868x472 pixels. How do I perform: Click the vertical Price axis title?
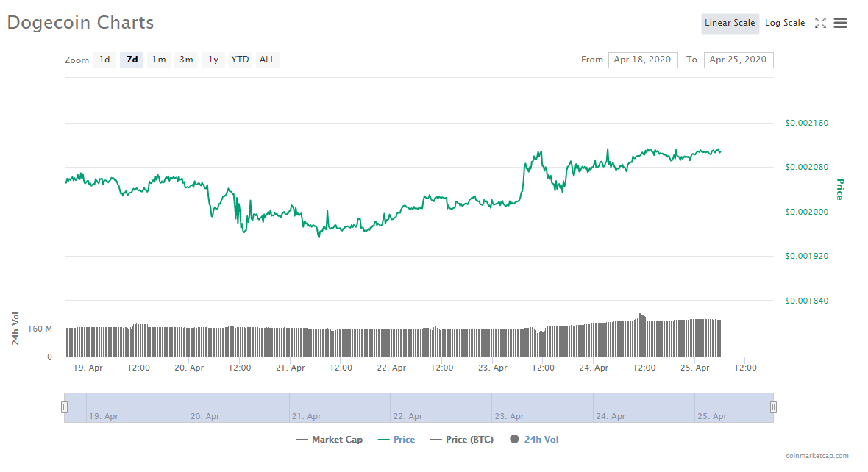pyautogui.click(x=840, y=189)
